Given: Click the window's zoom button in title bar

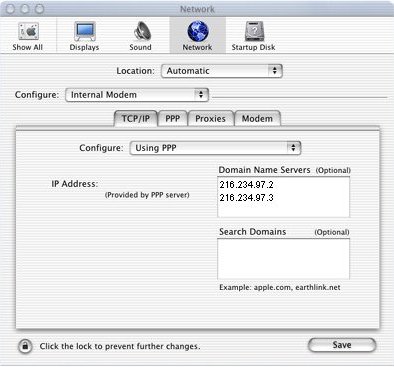Looking at the screenshot, I should point(40,9).
